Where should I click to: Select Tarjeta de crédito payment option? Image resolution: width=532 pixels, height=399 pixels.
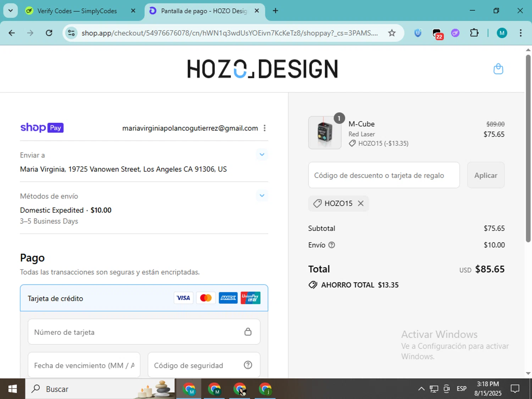coord(144,298)
